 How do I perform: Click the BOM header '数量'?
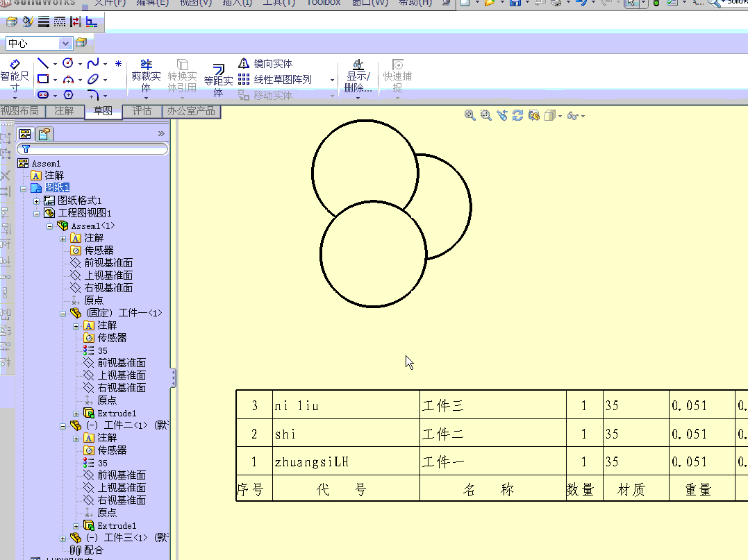(x=584, y=489)
